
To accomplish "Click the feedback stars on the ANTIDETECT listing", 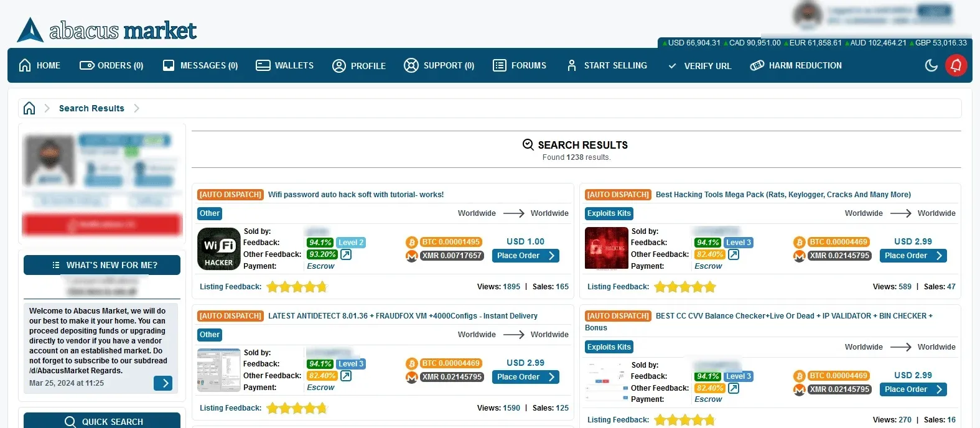I will pyautogui.click(x=297, y=408).
